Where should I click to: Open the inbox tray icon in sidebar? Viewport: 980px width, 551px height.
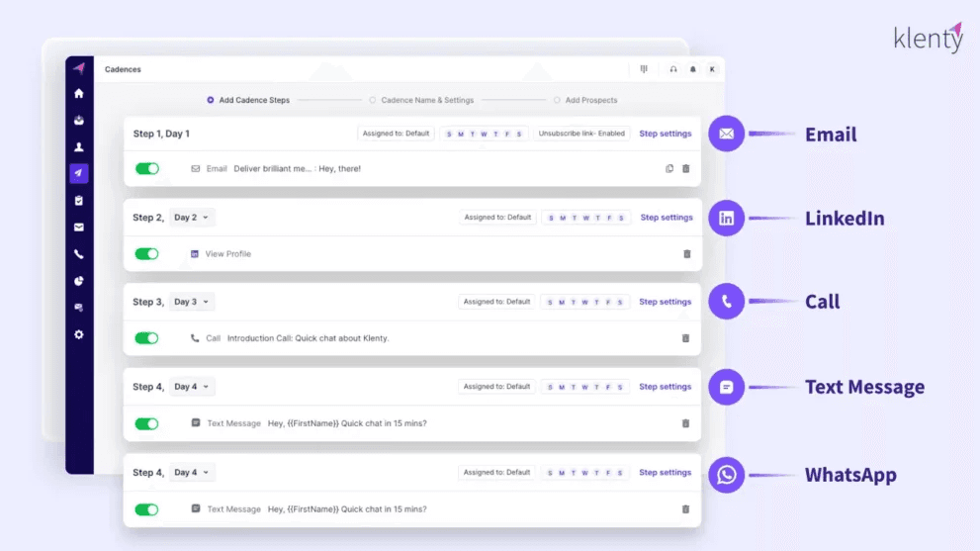(79, 120)
